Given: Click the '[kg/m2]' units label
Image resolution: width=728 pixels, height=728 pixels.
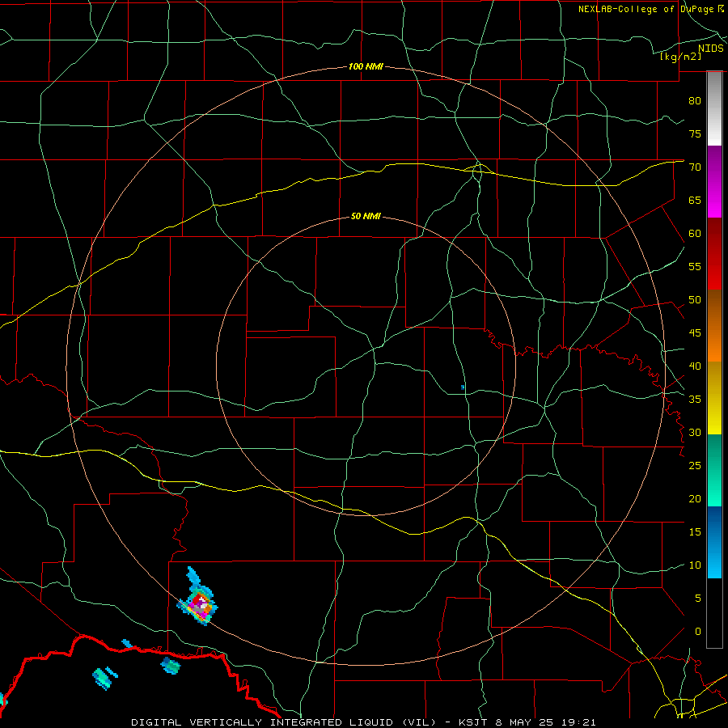Looking at the screenshot, I should point(680,57).
